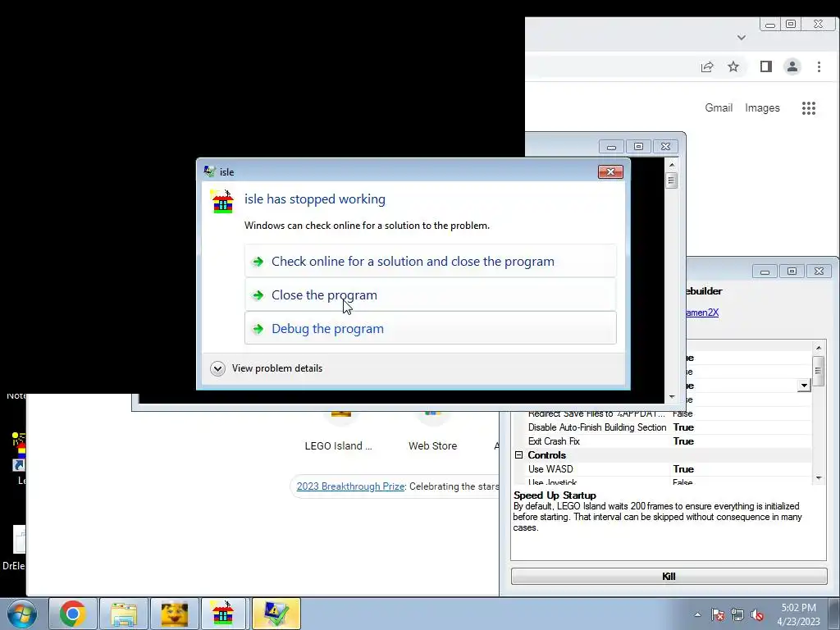Click the isle house icon in error dialog

coord(222,202)
